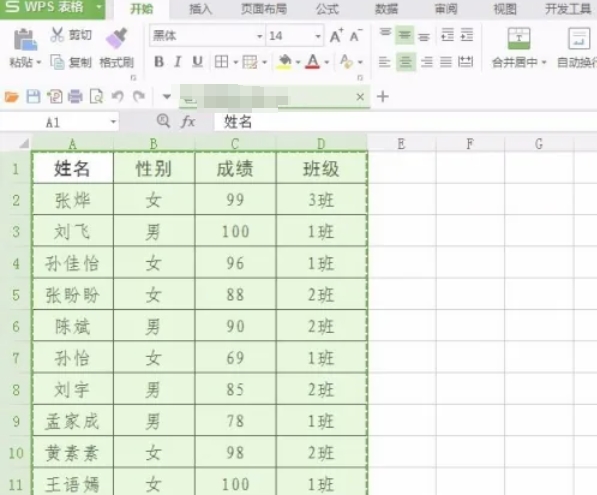Click the formula bar magnifier icon
The image size is (597, 495).
tap(163, 121)
